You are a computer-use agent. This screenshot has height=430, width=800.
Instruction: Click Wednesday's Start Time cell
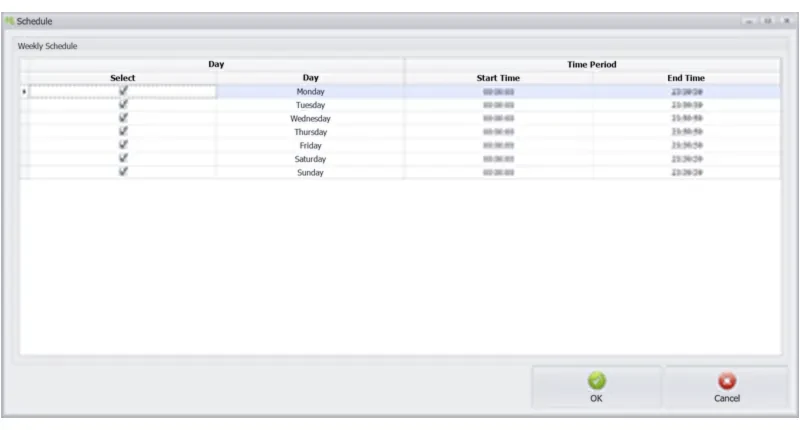coord(498,118)
